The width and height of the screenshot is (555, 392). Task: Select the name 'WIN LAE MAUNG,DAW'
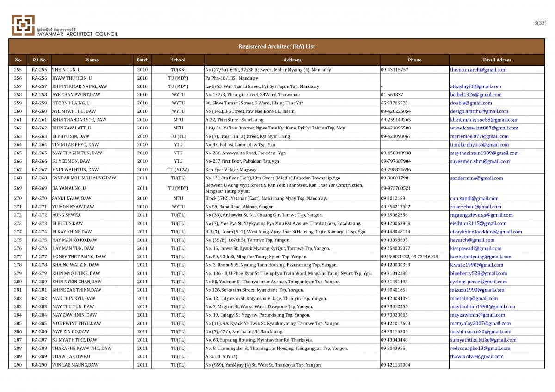[75, 365]
